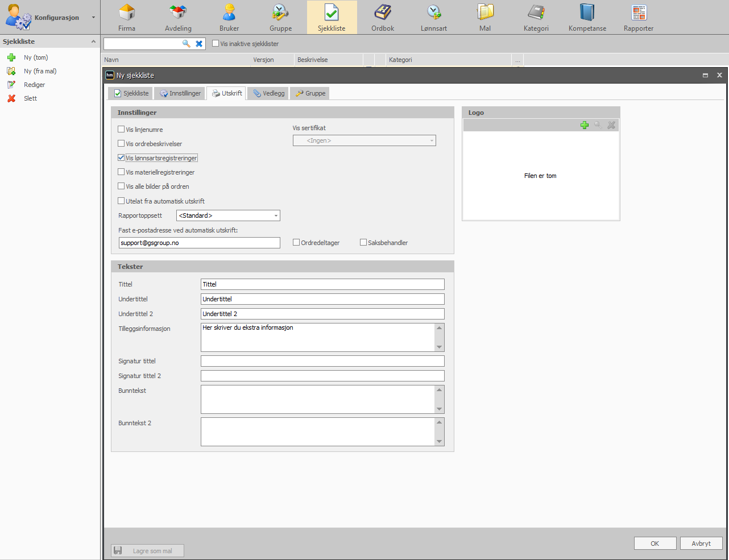Open the Konfigurasjon dropdown arrow

coord(94,18)
